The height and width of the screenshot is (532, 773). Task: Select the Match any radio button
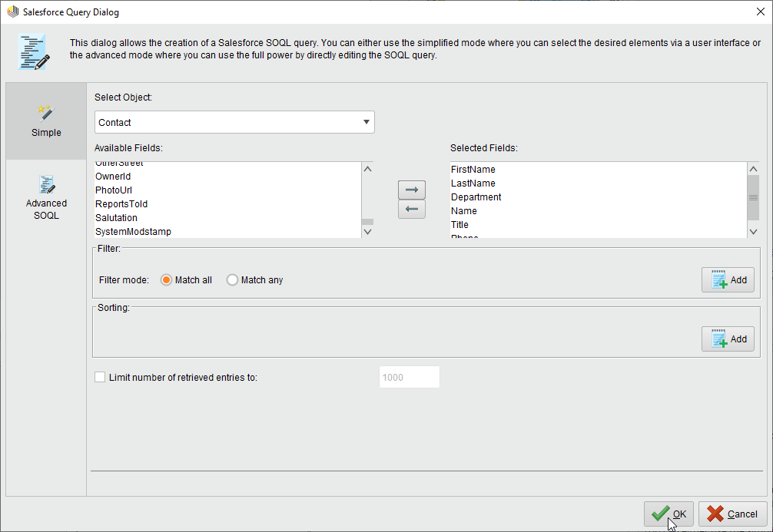click(x=232, y=279)
